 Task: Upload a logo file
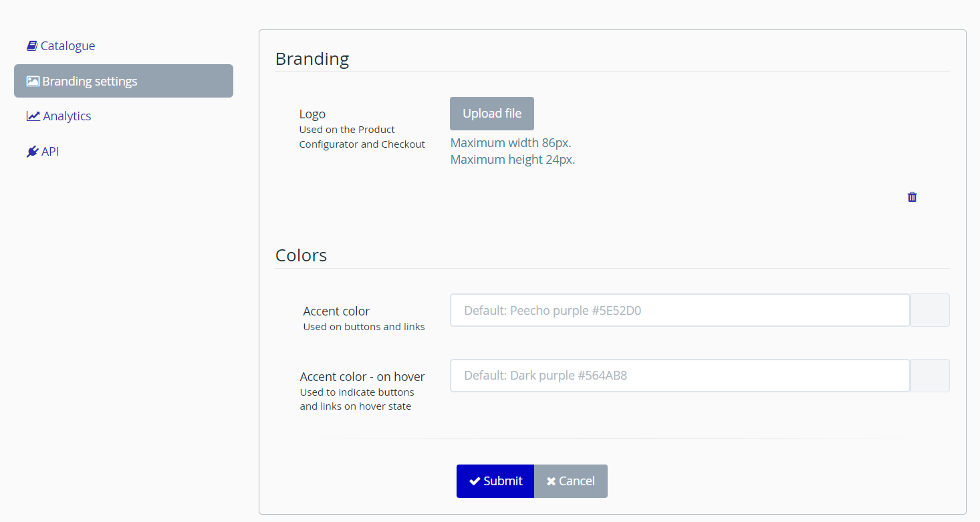[x=492, y=113]
